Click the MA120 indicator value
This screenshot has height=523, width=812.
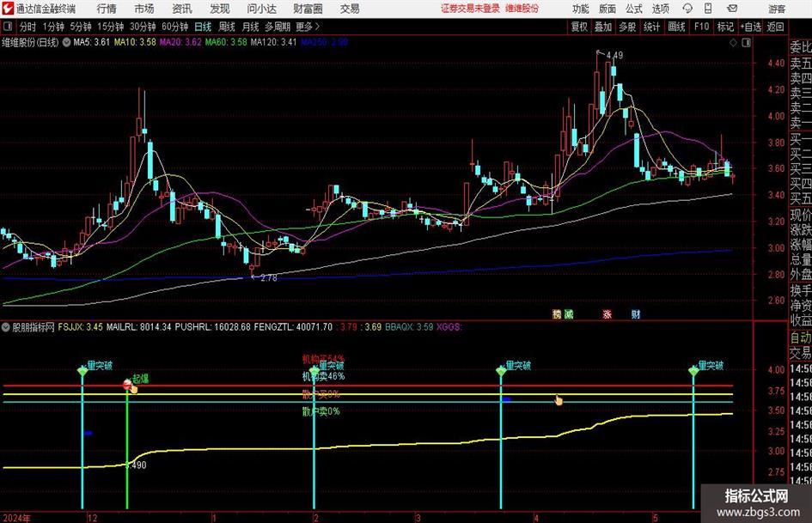273,42
